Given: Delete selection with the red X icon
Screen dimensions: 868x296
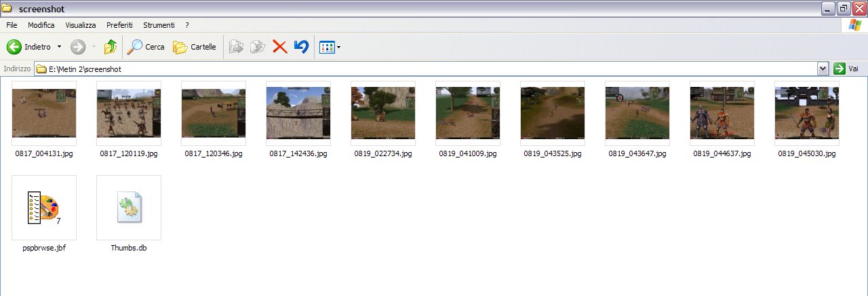Looking at the screenshot, I should (279, 47).
